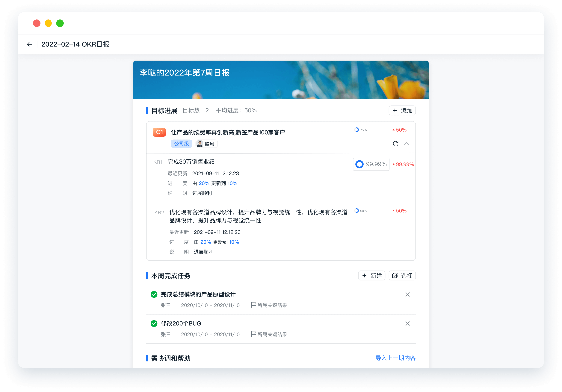
Task: Click KR1 update time 2021-09-11 12:12:23
Action: pyautogui.click(x=215, y=173)
